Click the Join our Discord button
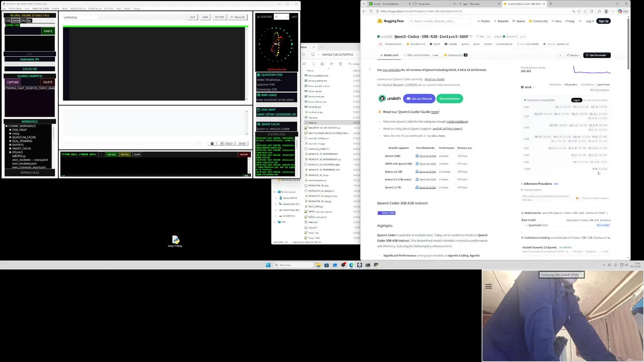 [419, 99]
